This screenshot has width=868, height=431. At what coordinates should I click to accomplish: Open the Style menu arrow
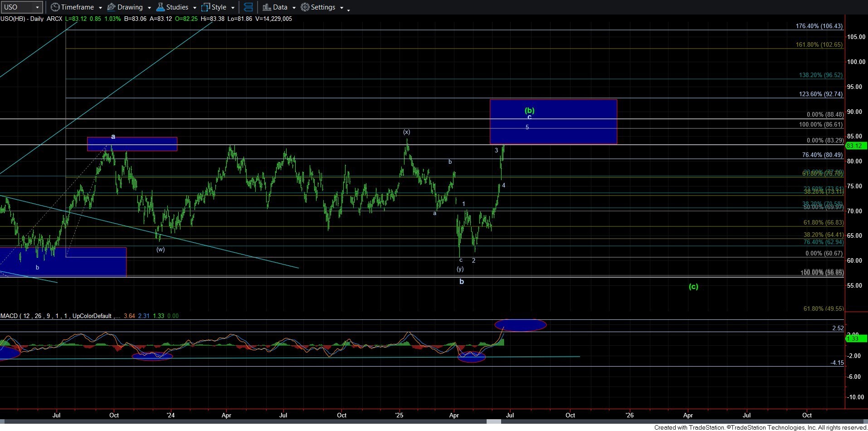coord(233,8)
